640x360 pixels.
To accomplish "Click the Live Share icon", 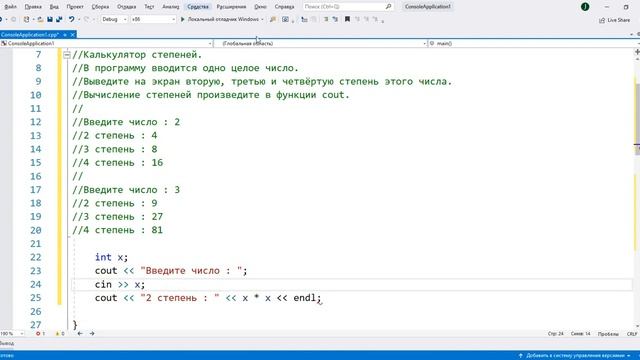I will (x=602, y=20).
